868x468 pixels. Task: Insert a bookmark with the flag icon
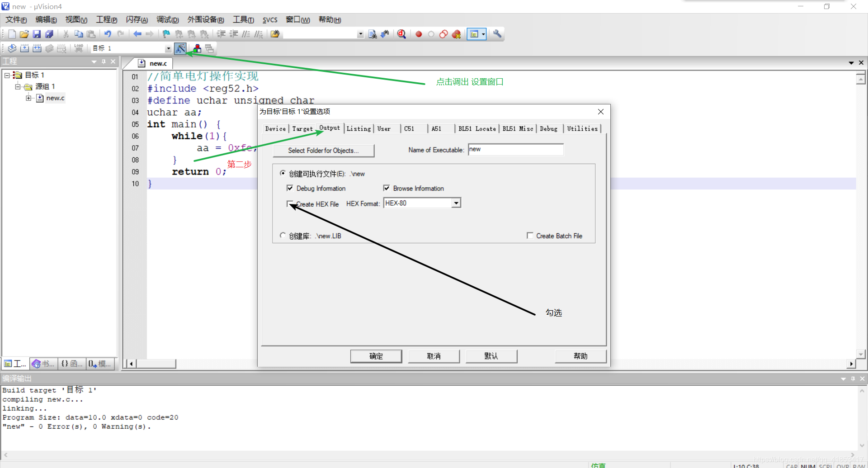coord(166,34)
